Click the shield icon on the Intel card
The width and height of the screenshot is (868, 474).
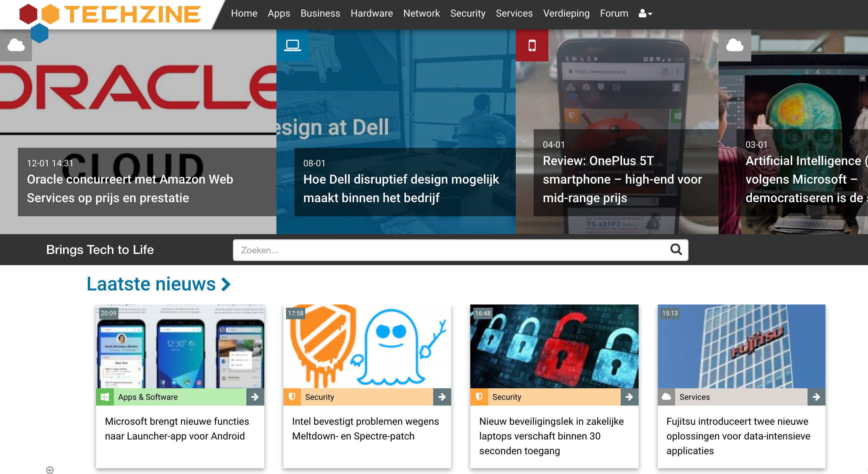point(292,397)
